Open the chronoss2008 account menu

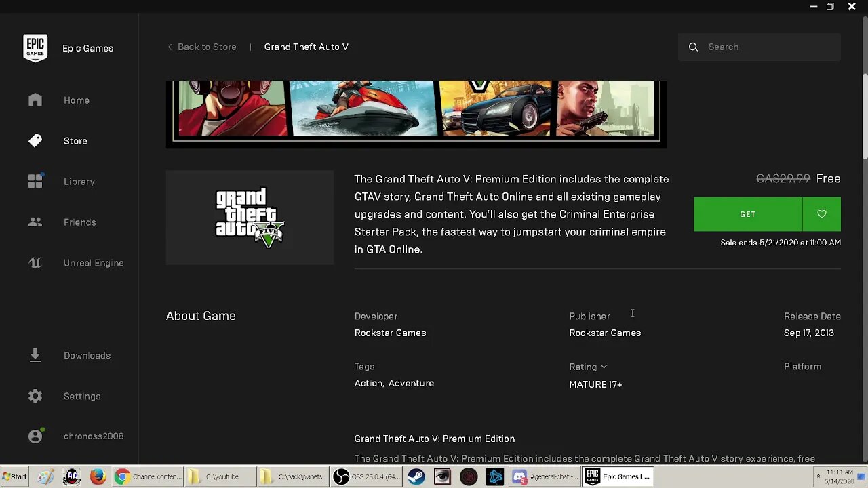click(x=94, y=436)
